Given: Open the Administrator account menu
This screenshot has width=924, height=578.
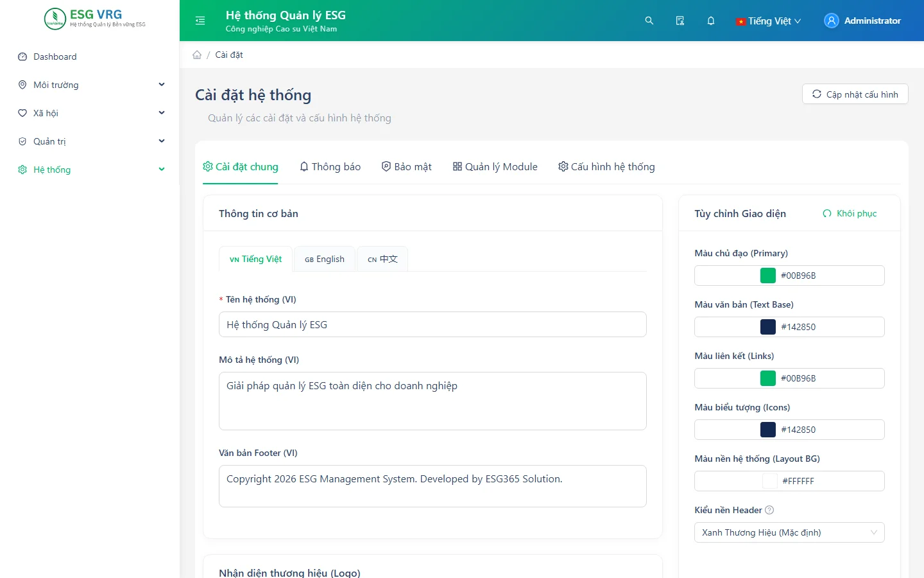Looking at the screenshot, I should point(862,21).
